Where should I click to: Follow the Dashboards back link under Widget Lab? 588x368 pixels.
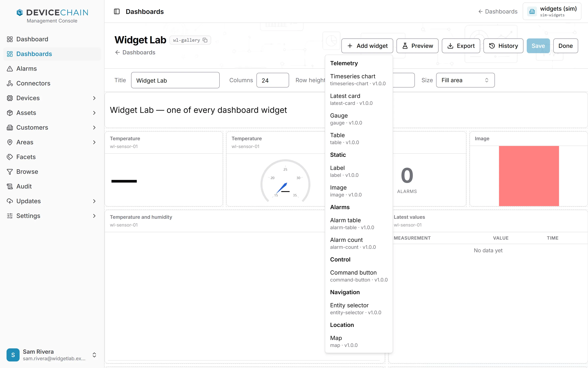(x=135, y=52)
